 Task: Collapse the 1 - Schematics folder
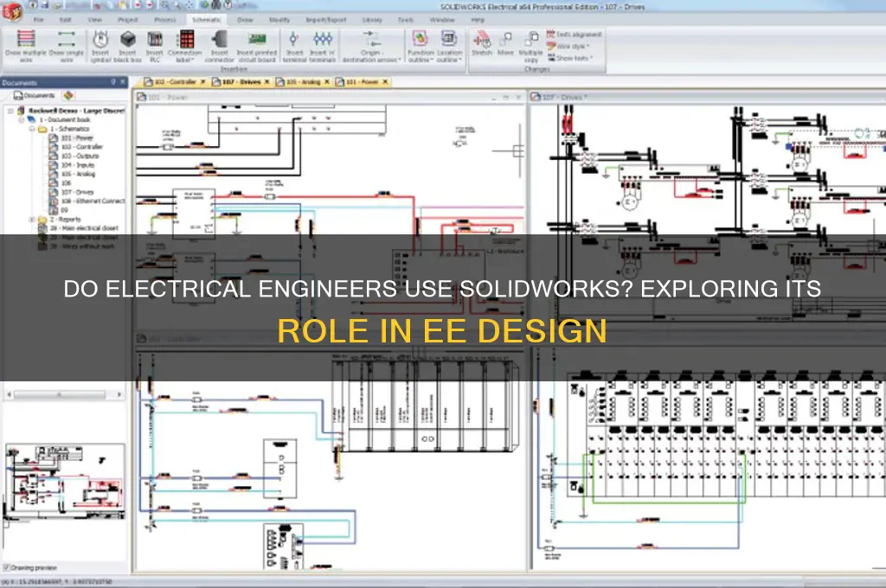pos(32,129)
